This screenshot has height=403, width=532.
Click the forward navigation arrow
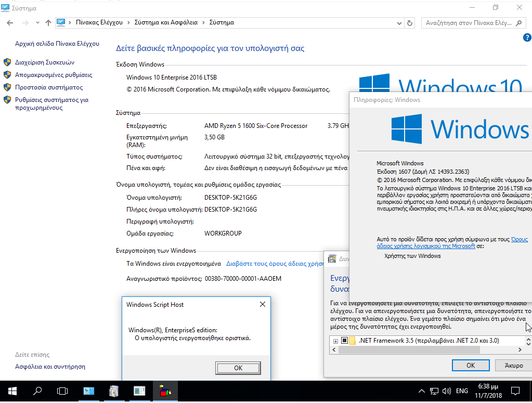25,23
